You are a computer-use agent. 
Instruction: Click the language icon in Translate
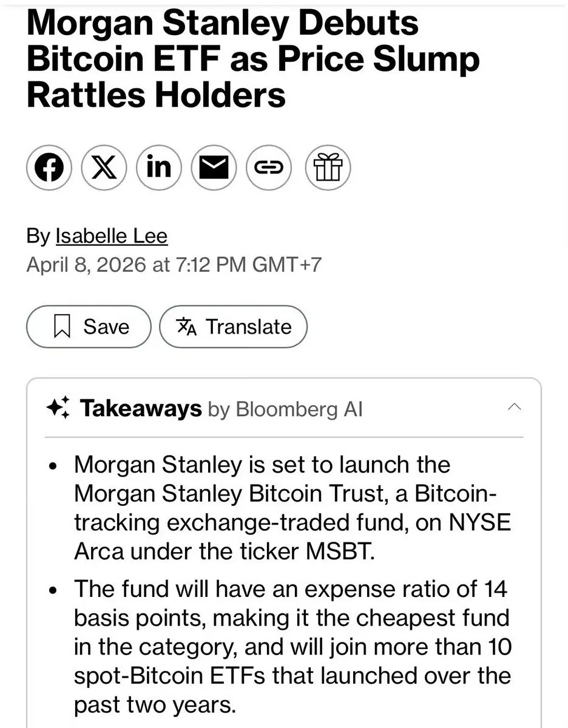pos(186,327)
